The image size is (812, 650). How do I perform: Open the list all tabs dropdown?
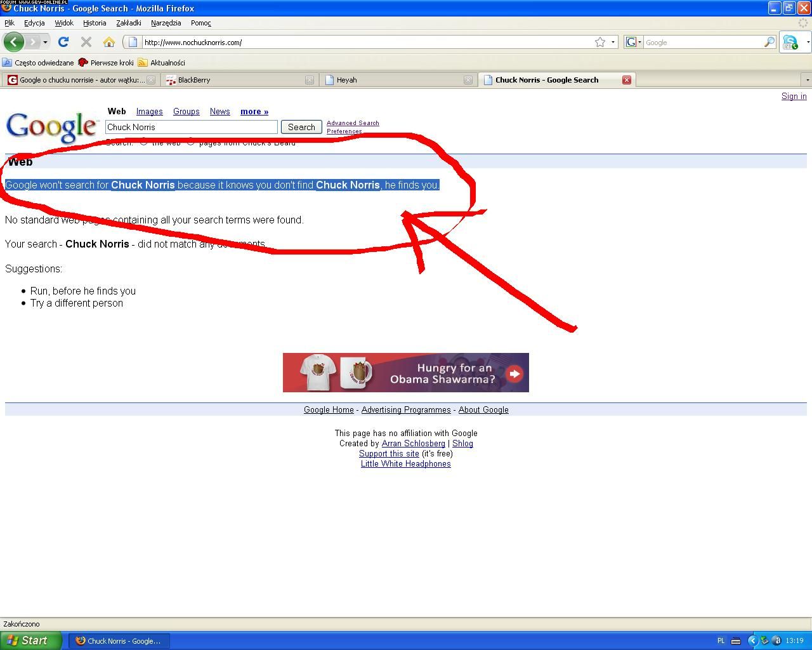807,80
